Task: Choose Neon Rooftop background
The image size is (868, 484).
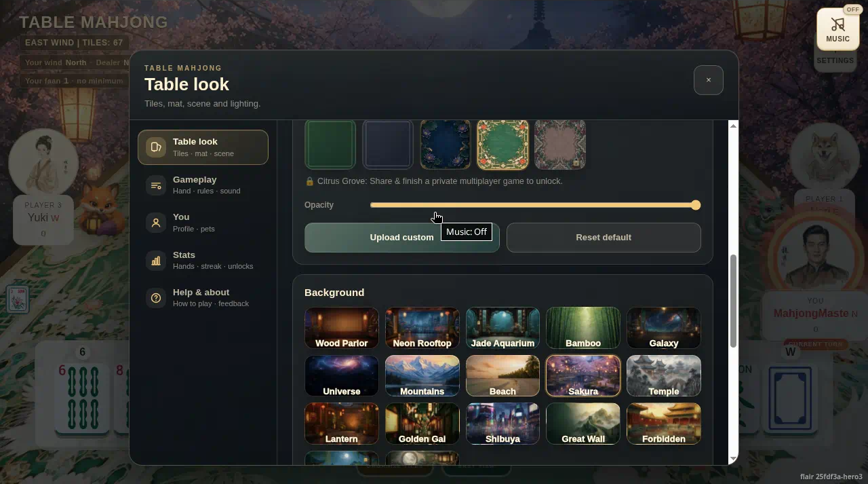Action: (x=422, y=328)
